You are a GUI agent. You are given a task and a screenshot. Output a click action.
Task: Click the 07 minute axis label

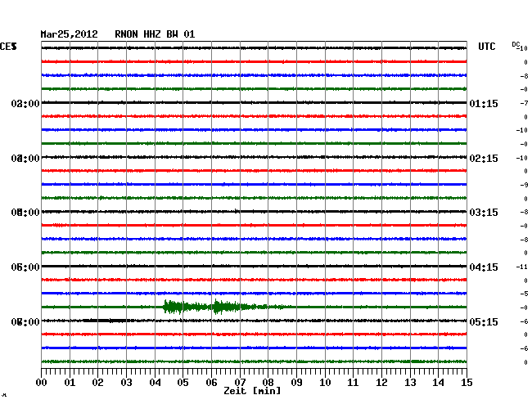coord(240,383)
